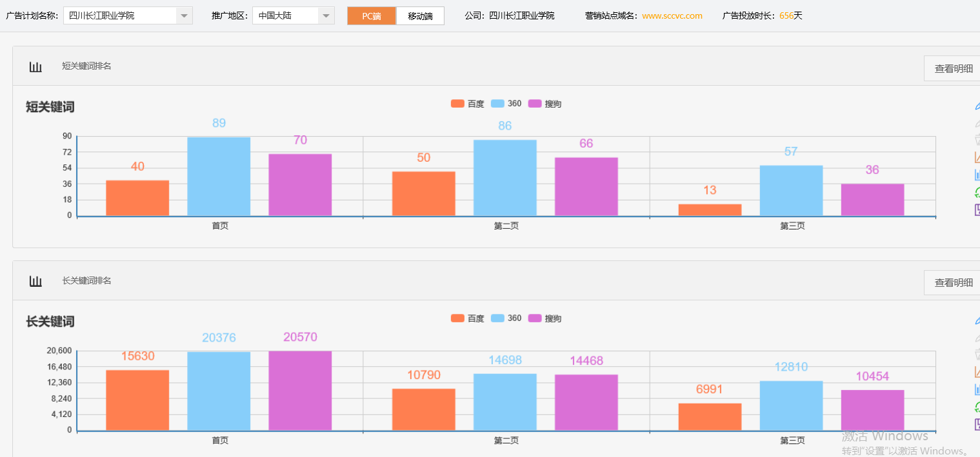Click 搜狗 purple swatch in 长关键词 legend

[x=535, y=318]
